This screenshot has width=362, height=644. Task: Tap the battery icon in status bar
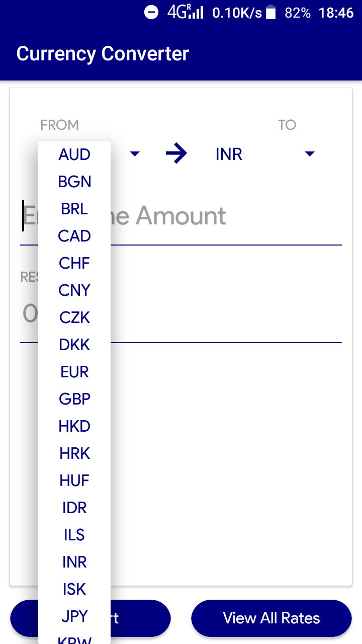click(271, 13)
